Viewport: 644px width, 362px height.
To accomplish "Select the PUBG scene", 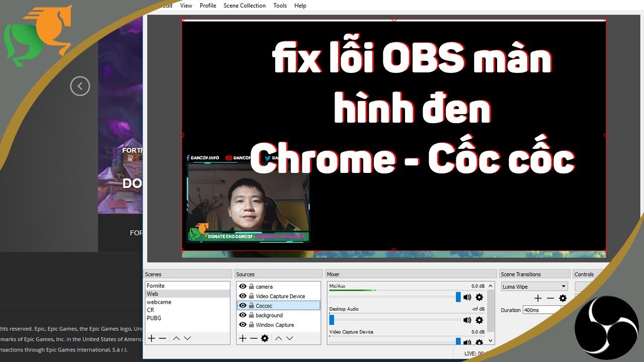I will pos(187,318).
